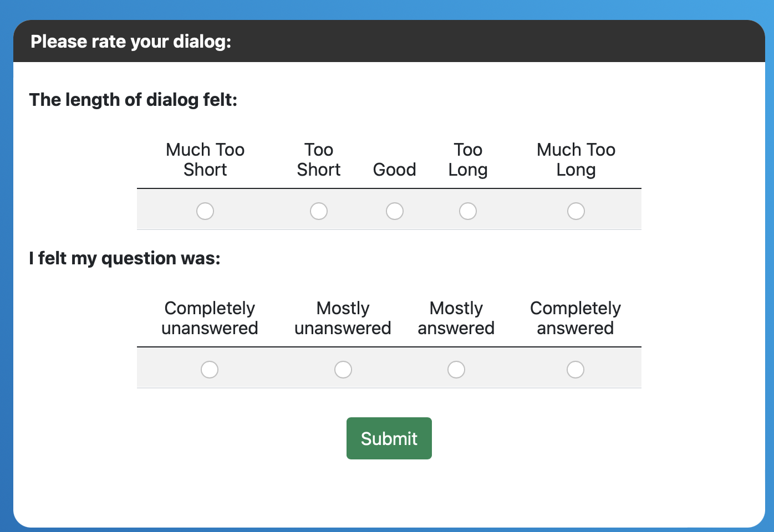
Task: Choose the 'Good' length radio button
Action: point(395,211)
